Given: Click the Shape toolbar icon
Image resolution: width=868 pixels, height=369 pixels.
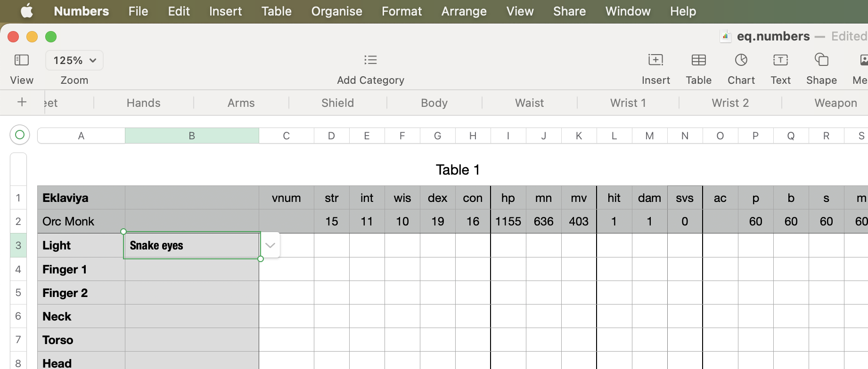Looking at the screenshot, I should click(821, 60).
